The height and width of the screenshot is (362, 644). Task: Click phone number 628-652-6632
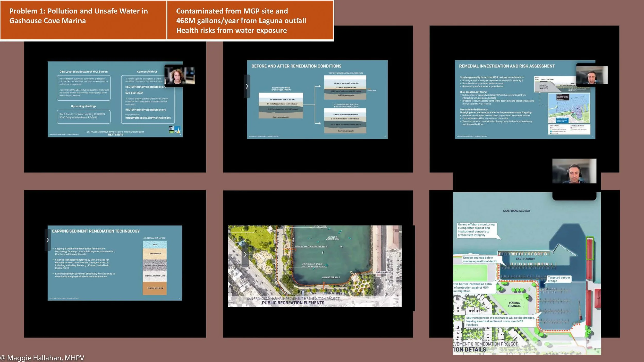click(134, 93)
